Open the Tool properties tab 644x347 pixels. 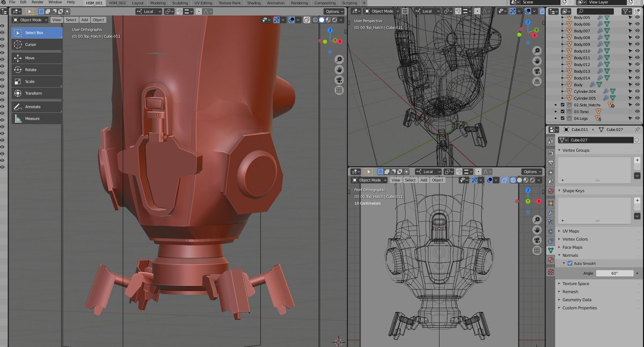[551, 141]
